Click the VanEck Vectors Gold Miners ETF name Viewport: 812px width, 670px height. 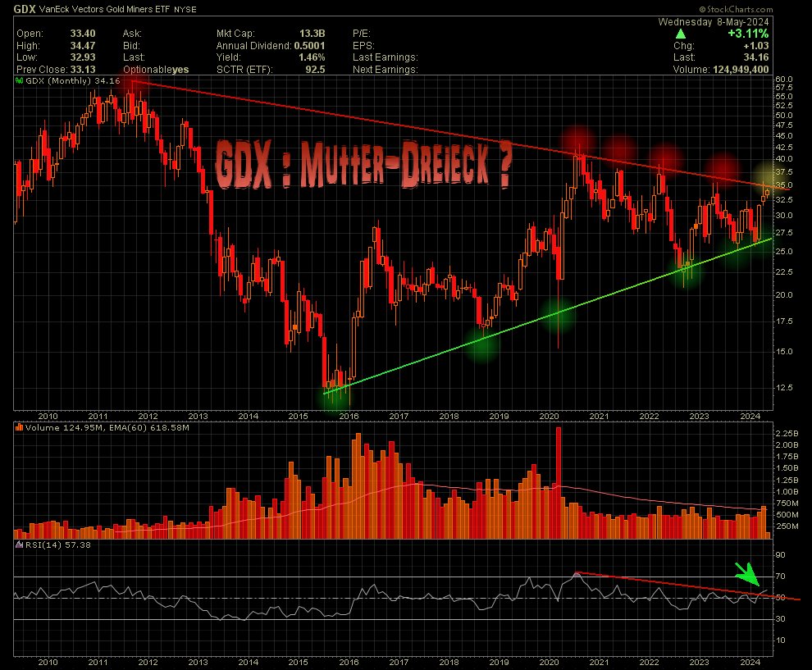pos(105,9)
